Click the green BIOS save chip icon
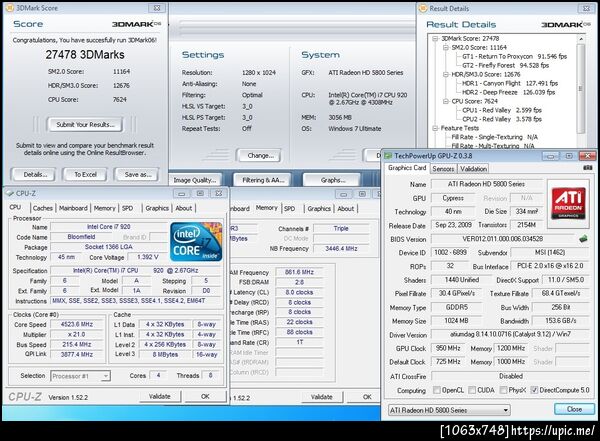Viewport: 600px width, 441px height. [x=583, y=239]
